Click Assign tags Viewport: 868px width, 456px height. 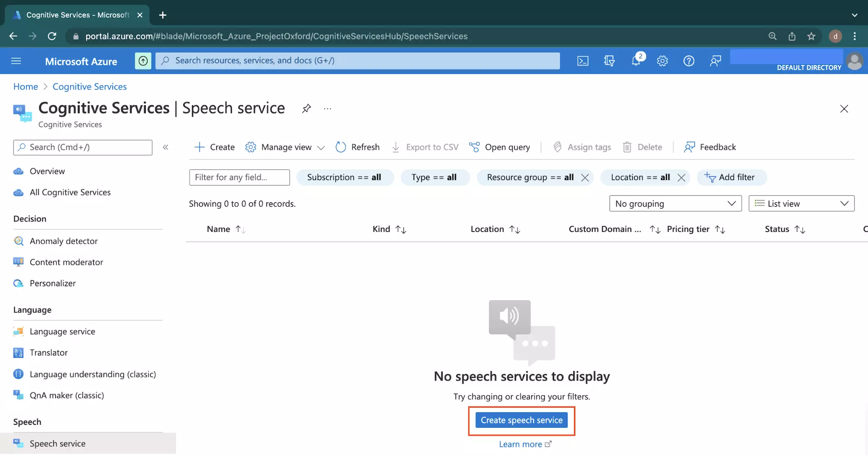tap(582, 147)
